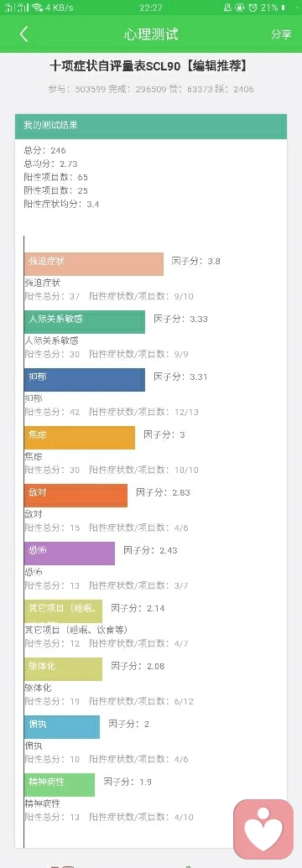Screen dimensions: 302x868
Task: Tap the Wi-Fi icon in the status bar
Action: (38, 8)
